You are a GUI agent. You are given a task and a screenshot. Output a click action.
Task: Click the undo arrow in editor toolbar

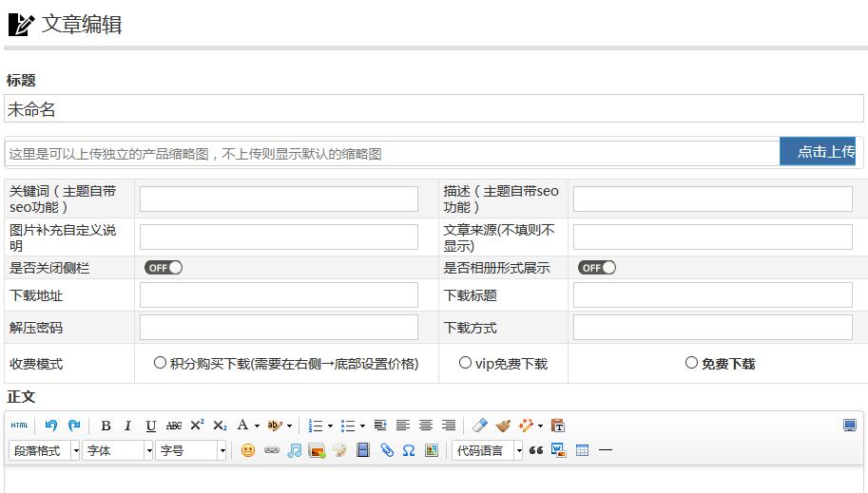pyautogui.click(x=51, y=425)
